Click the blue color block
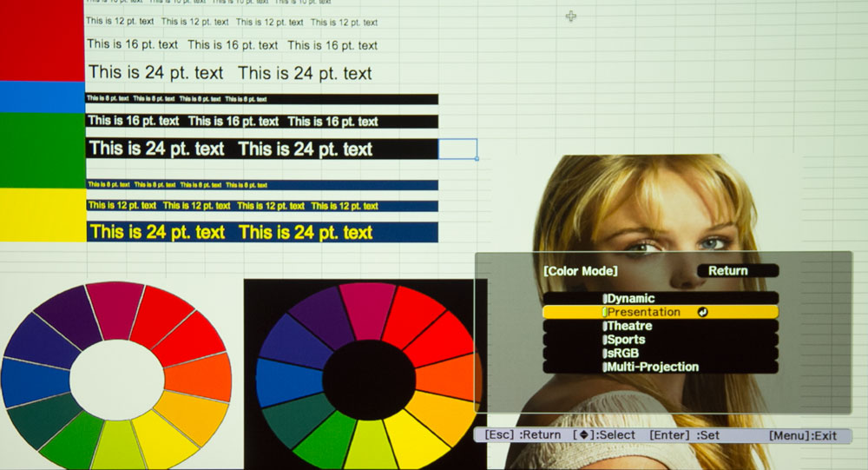The width and height of the screenshot is (868, 470). [42, 97]
